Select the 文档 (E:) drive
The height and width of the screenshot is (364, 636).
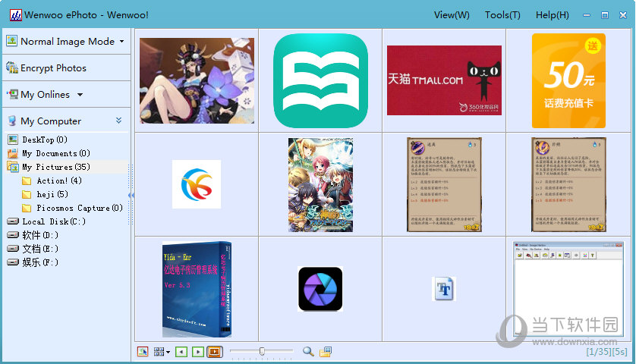pyautogui.click(x=40, y=249)
